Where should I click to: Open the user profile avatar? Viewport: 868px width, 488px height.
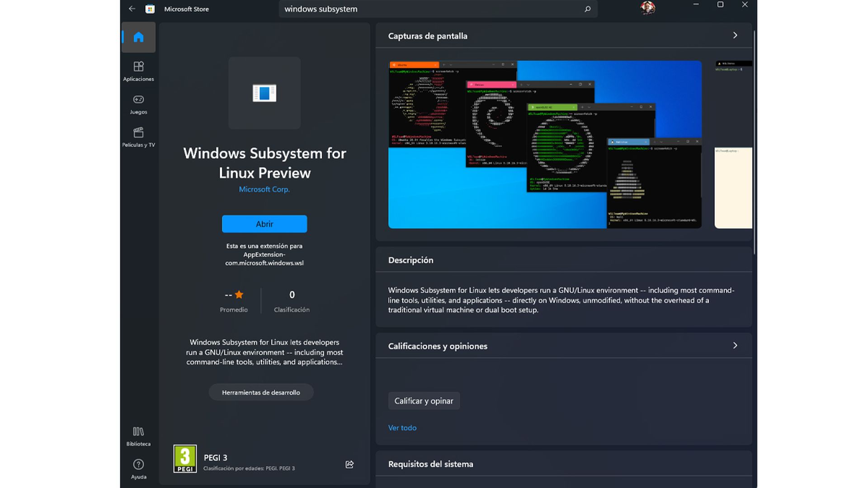tap(648, 8)
